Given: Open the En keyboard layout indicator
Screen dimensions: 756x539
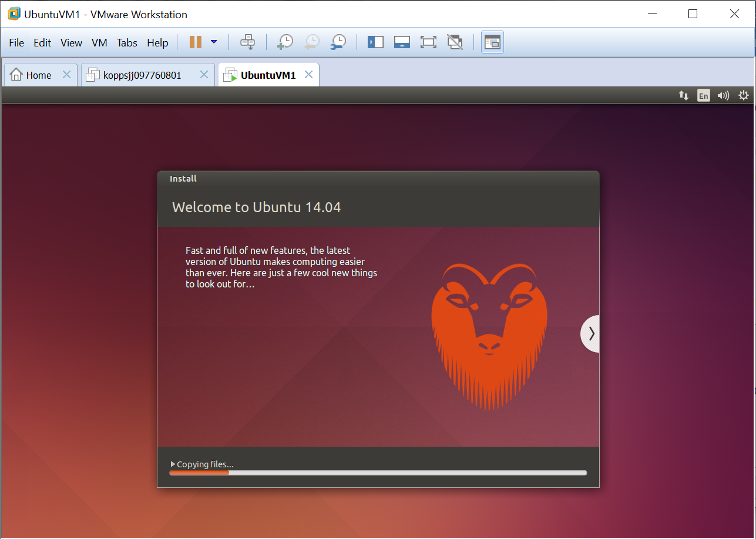Looking at the screenshot, I should (x=703, y=95).
